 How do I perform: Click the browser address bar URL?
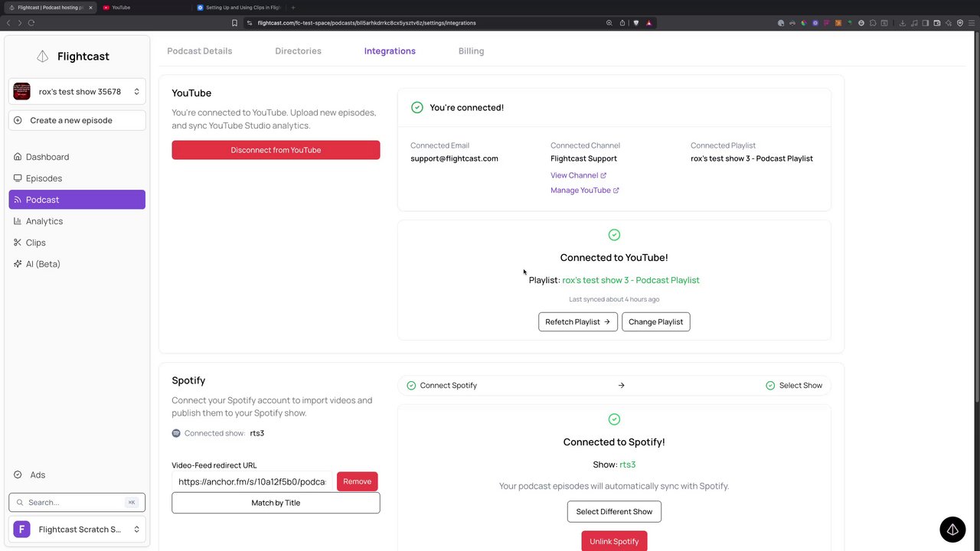(367, 23)
